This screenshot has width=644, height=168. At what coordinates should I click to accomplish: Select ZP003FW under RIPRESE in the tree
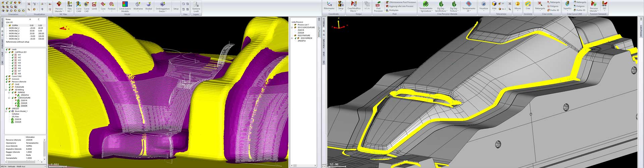(24, 95)
